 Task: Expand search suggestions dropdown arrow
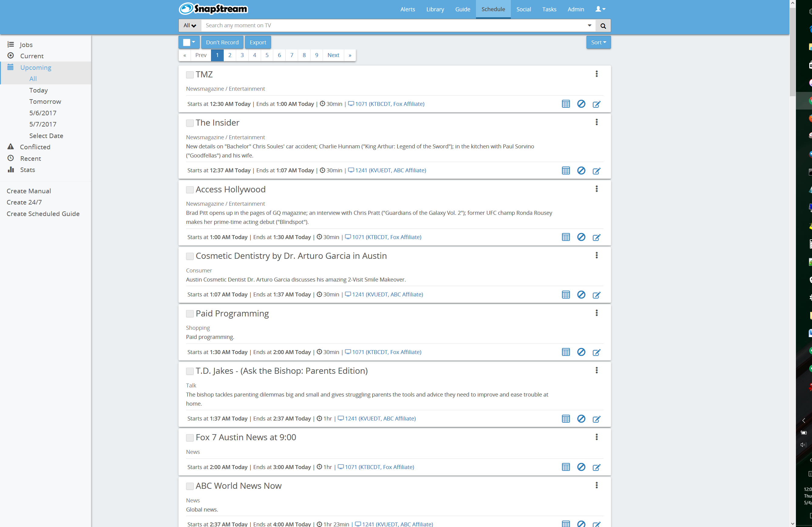[589, 25]
